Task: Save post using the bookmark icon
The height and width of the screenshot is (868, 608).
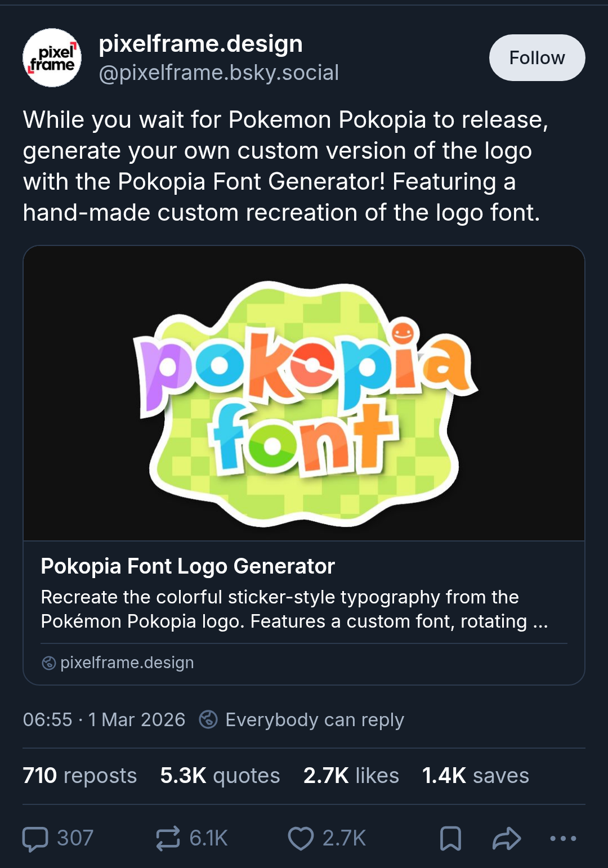Action: point(450,838)
